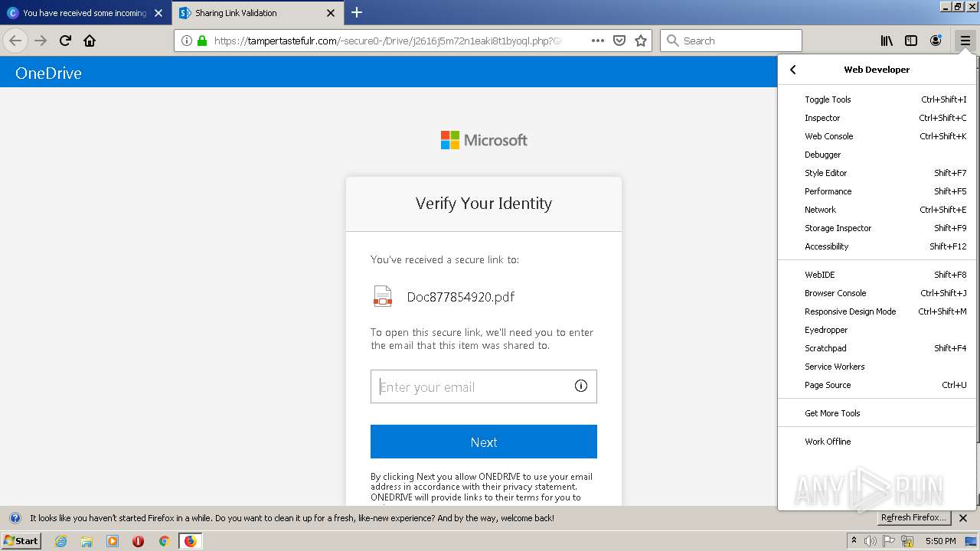Screen dimensions: 980x551
Task: Select Performance menu item
Action: click(877, 191)
